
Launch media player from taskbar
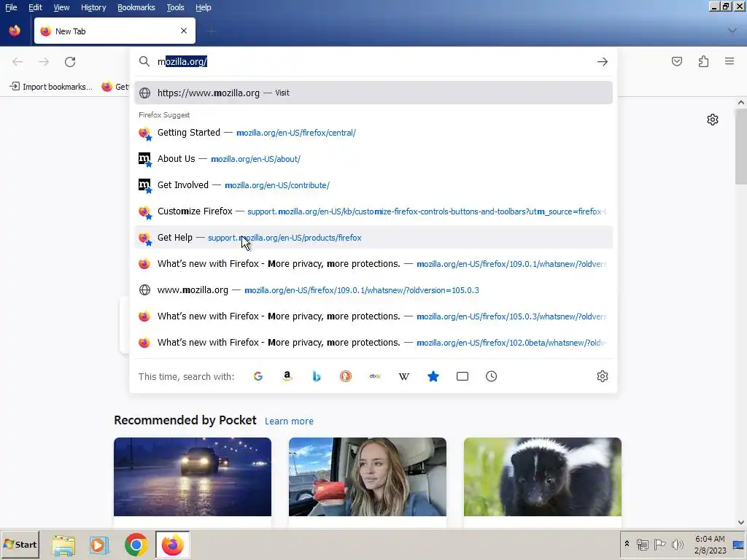99,544
